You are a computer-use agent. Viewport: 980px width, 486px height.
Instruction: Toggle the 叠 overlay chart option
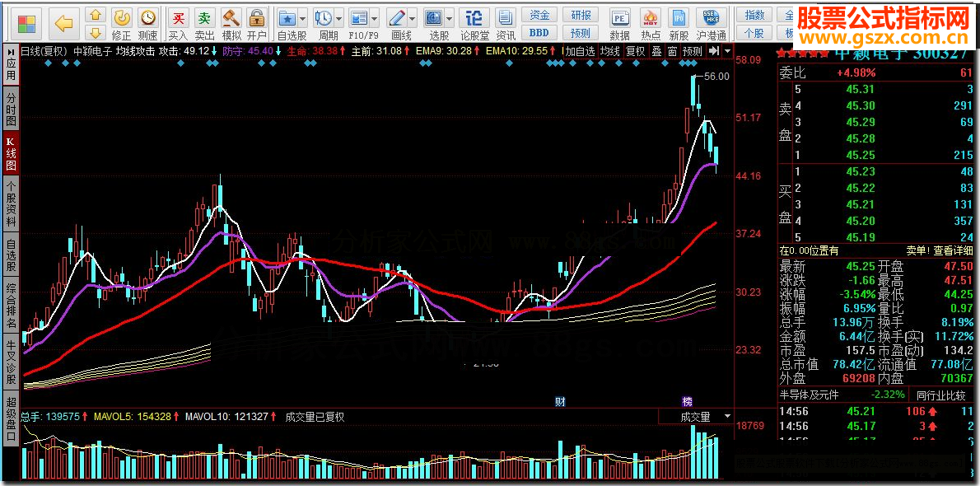coord(656,51)
